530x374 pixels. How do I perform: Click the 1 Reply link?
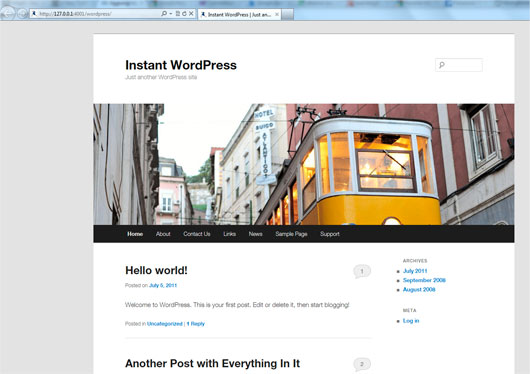(x=196, y=324)
